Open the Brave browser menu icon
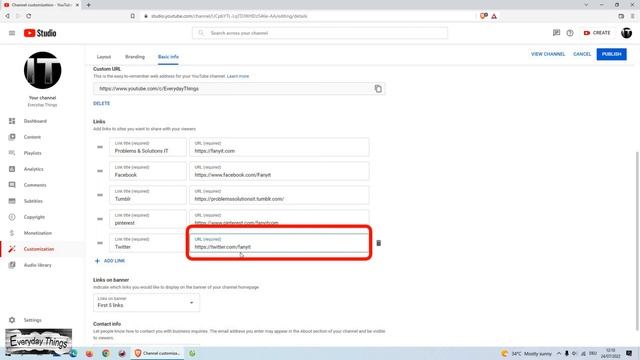 click(633, 16)
